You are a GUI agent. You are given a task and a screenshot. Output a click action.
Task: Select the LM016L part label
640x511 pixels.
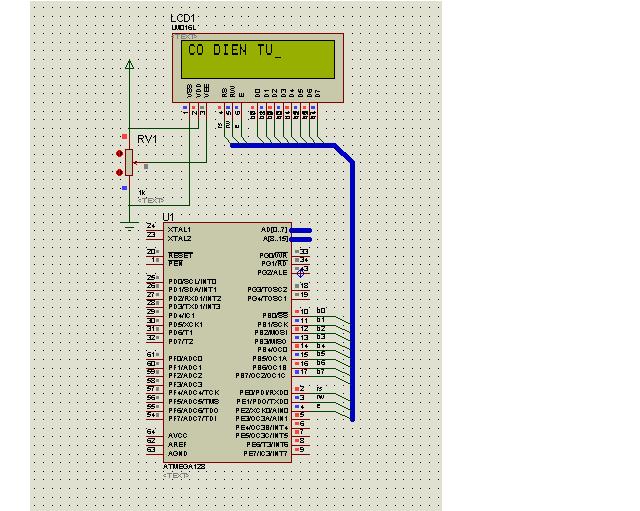click(x=184, y=28)
